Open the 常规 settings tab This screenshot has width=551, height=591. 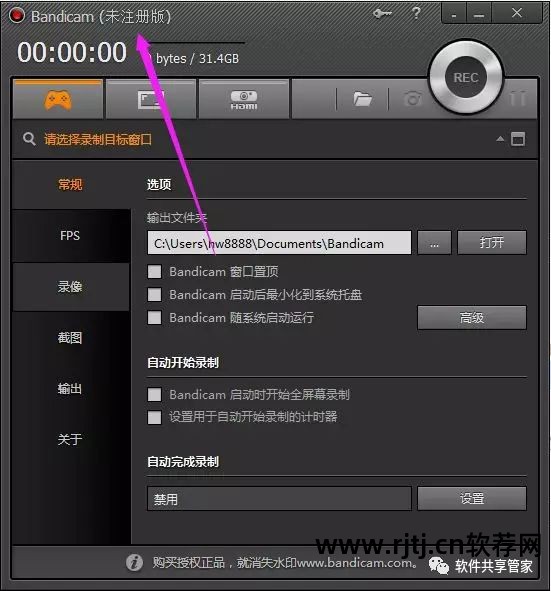point(70,185)
